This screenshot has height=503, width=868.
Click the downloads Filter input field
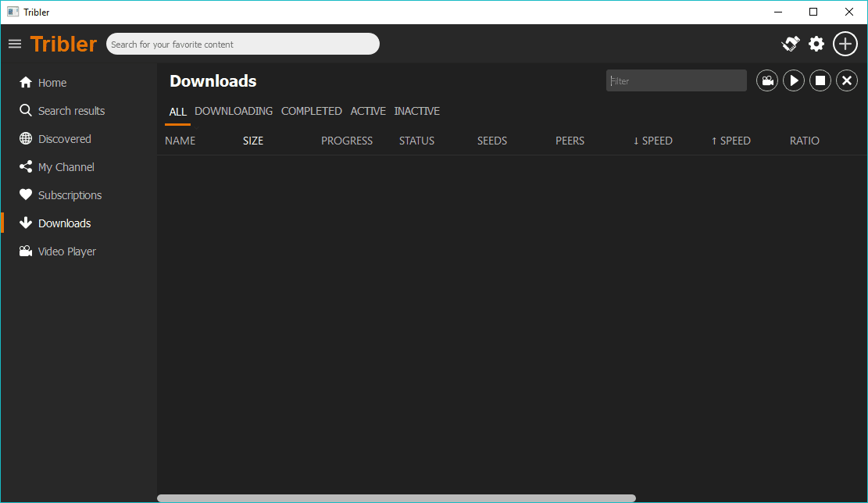coord(676,80)
